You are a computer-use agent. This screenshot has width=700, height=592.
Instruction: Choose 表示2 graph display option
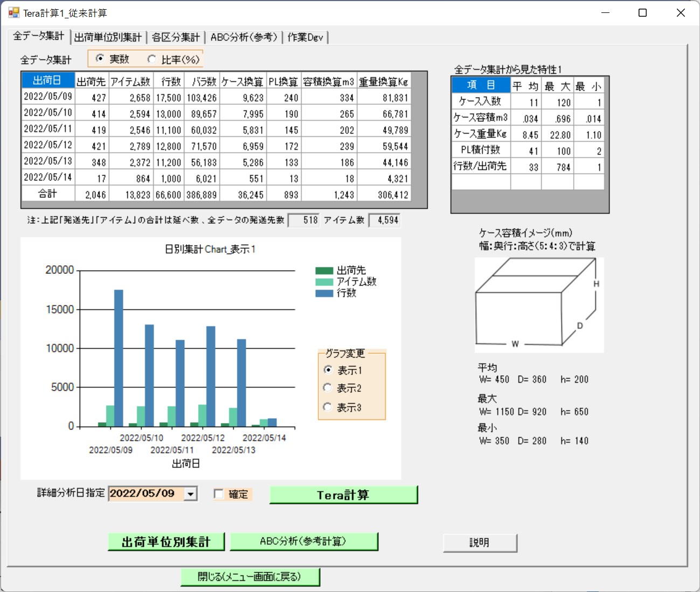tap(328, 388)
